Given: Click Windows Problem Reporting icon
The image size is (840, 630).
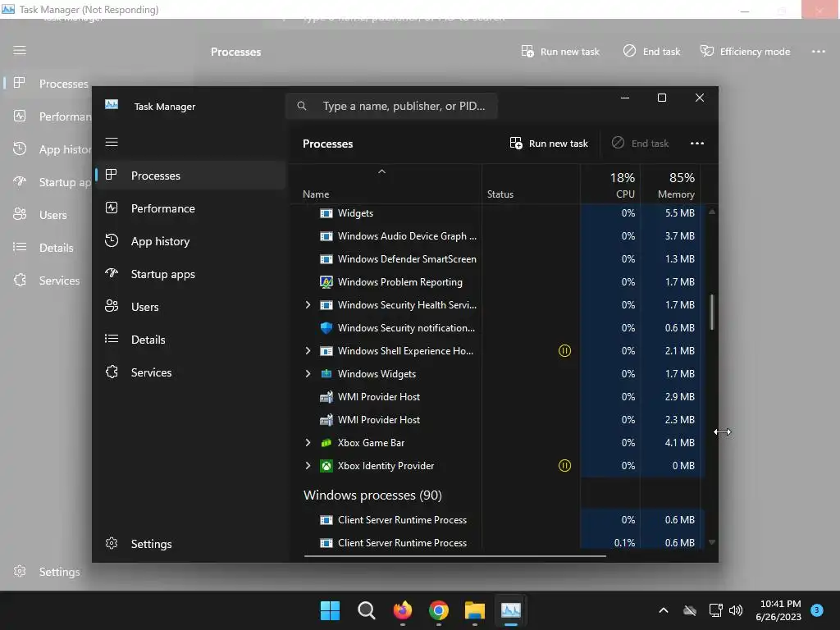Looking at the screenshot, I should pyautogui.click(x=326, y=282).
